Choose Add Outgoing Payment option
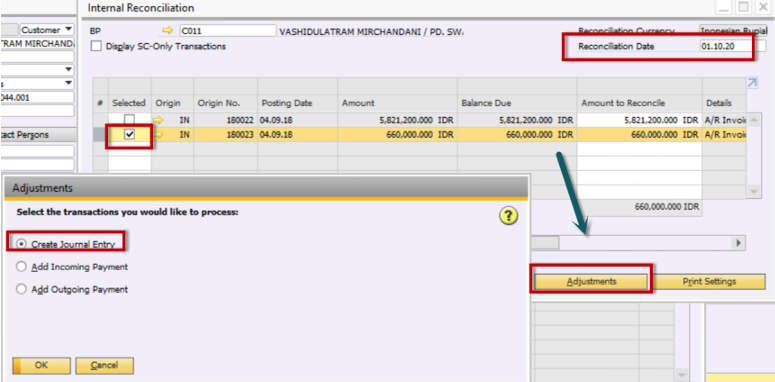This screenshot has height=382, width=775. tap(21, 289)
